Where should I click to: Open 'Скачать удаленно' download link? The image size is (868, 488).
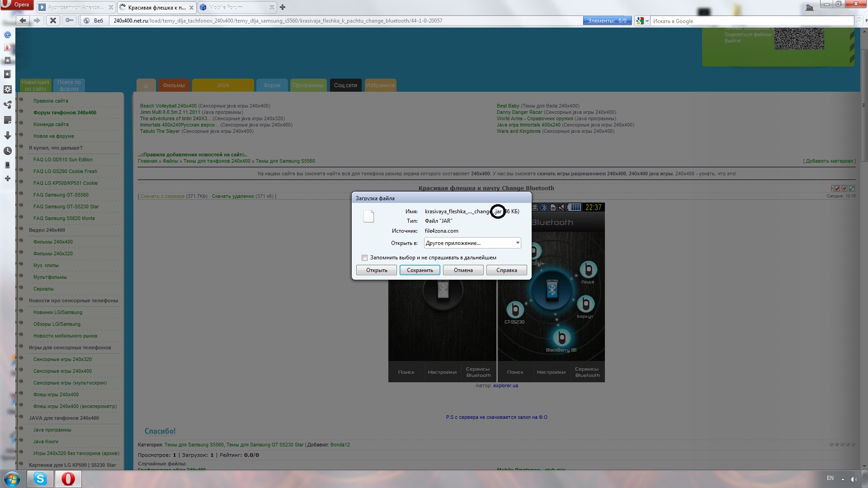click(233, 197)
